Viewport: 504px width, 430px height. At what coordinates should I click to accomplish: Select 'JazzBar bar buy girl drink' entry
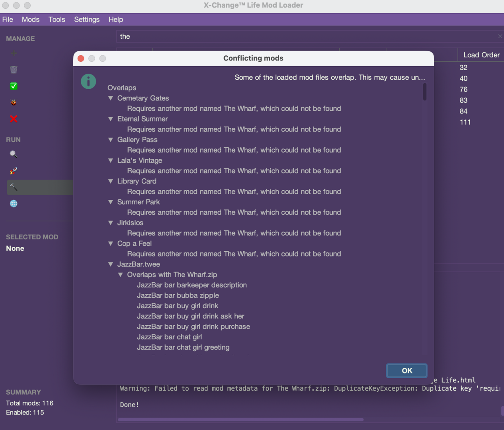pyautogui.click(x=178, y=306)
